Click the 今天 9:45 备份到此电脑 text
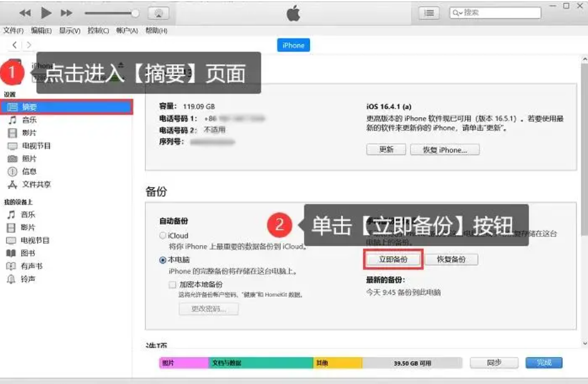 (403, 292)
